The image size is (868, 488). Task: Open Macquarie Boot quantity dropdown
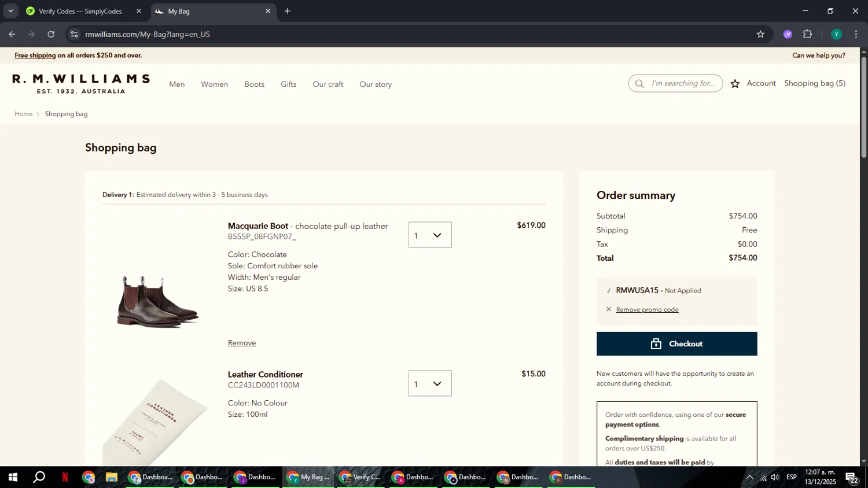[x=430, y=235]
